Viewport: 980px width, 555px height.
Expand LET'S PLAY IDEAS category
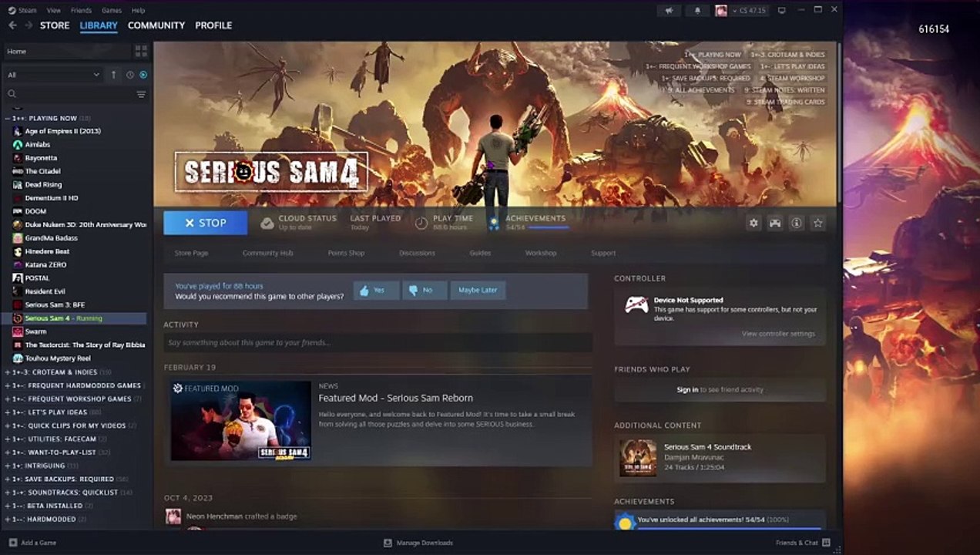tap(8, 412)
